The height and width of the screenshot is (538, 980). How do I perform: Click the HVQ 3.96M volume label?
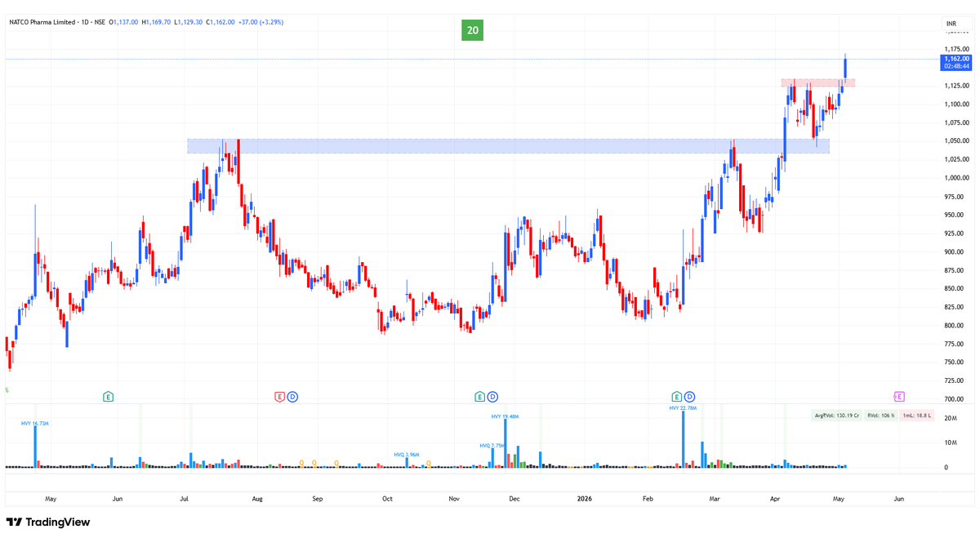point(406,455)
